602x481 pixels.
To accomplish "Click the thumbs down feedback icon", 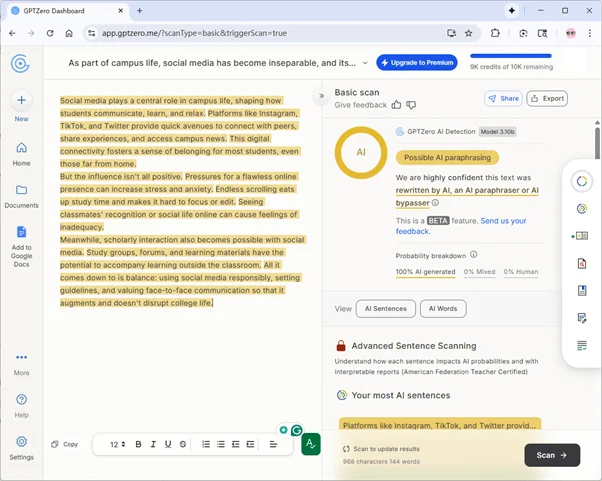I will [411, 104].
